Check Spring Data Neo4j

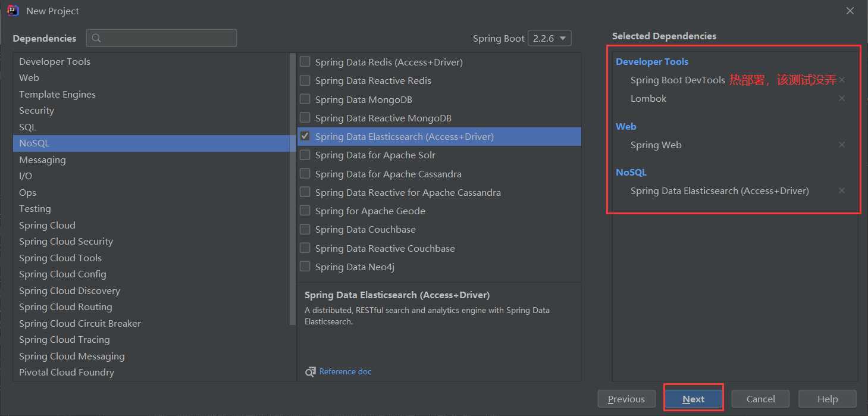[x=305, y=267]
